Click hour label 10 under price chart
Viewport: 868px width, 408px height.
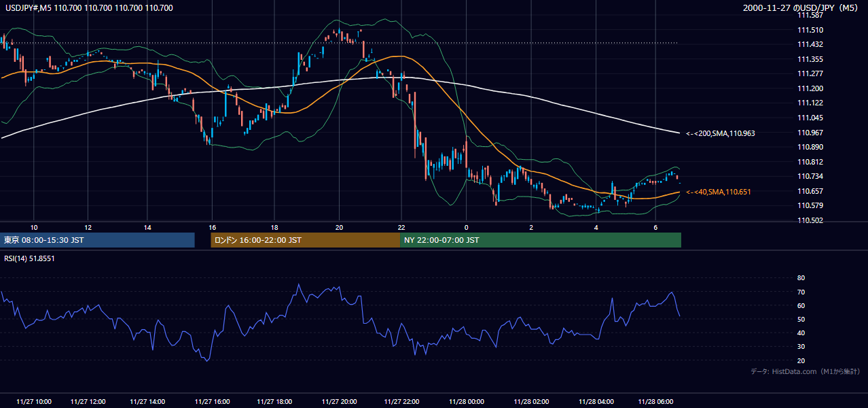click(x=34, y=227)
